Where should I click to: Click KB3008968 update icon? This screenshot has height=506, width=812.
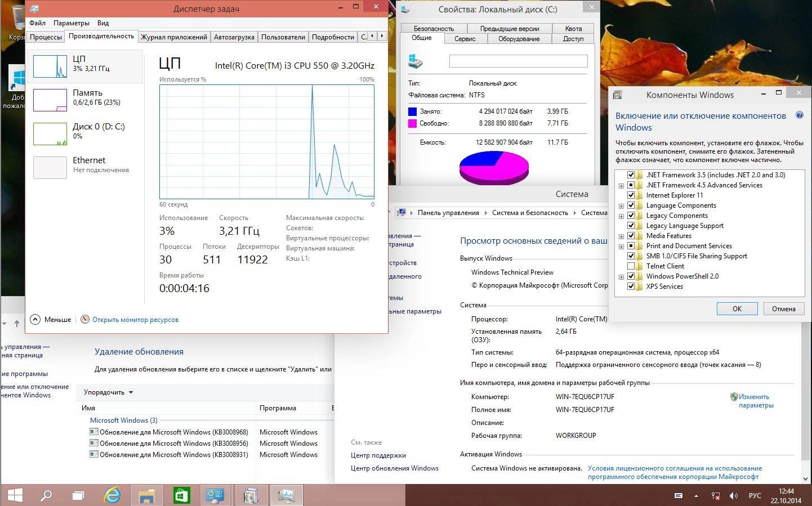coord(94,432)
